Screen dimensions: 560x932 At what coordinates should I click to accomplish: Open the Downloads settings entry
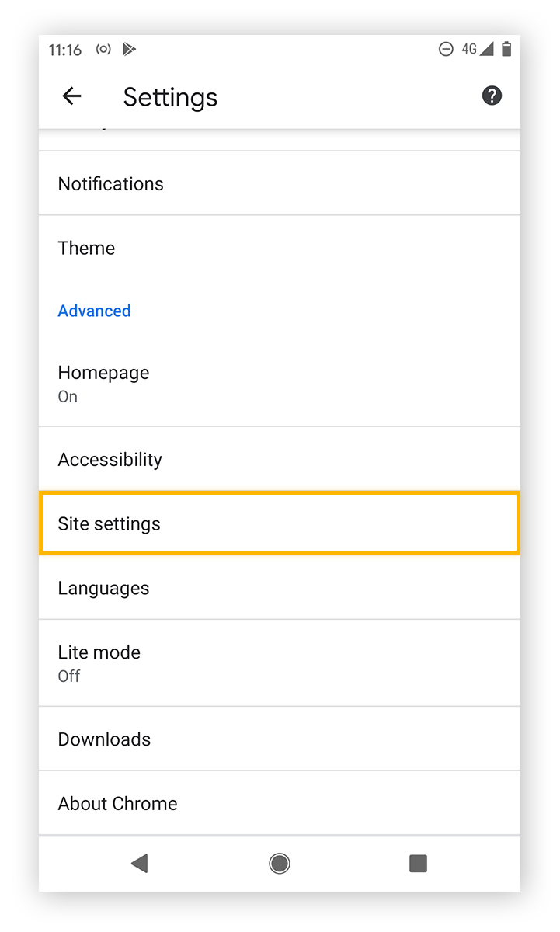pyautogui.click(x=280, y=739)
